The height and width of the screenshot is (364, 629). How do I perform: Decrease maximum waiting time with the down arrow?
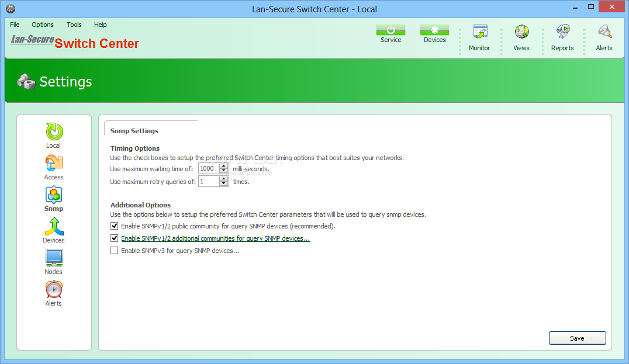(224, 171)
